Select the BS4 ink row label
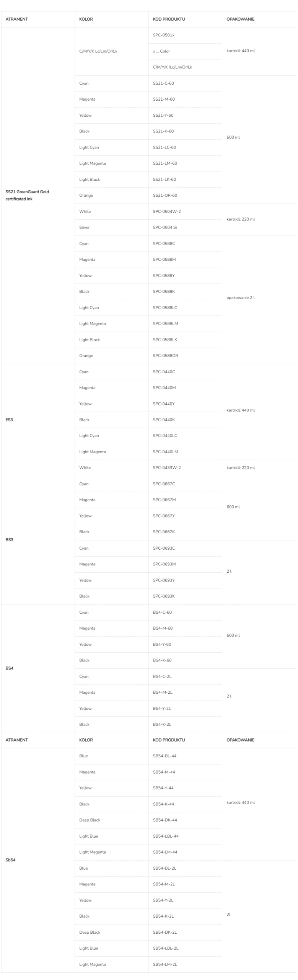The height and width of the screenshot is (980, 298). point(10,668)
